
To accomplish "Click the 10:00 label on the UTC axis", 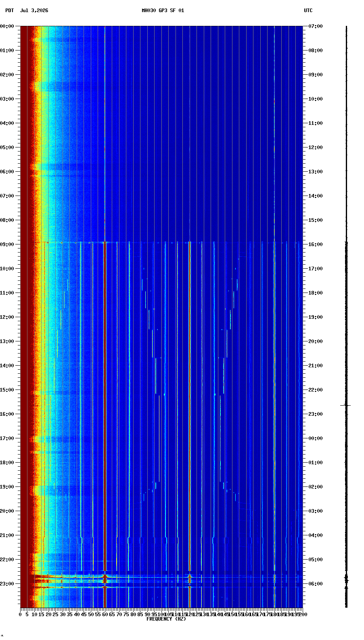I will (316, 99).
